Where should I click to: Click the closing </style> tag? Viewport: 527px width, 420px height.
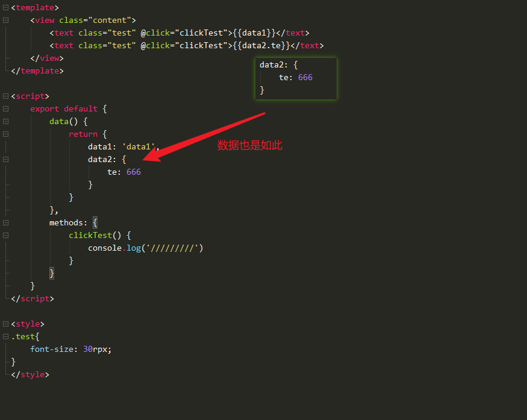(30, 375)
